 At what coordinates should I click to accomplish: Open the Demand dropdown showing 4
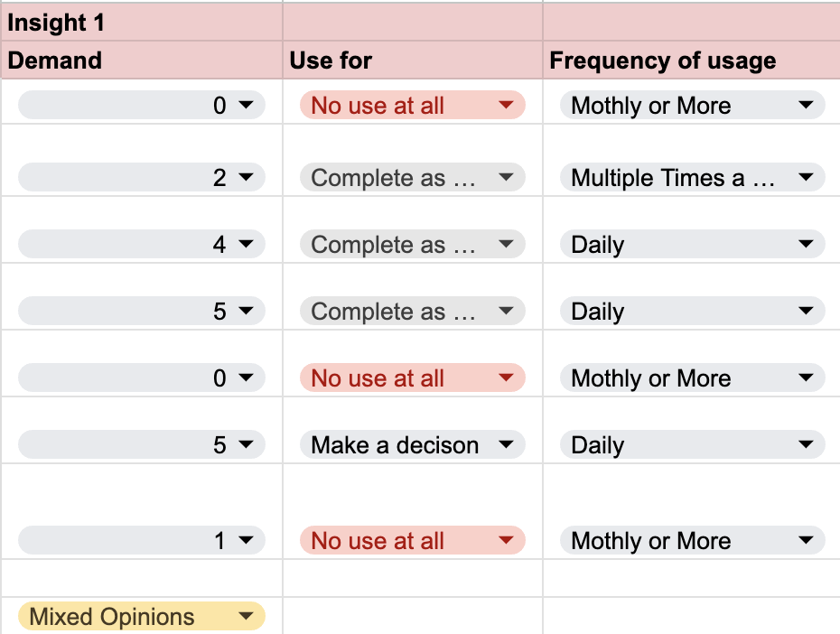point(142,244)
